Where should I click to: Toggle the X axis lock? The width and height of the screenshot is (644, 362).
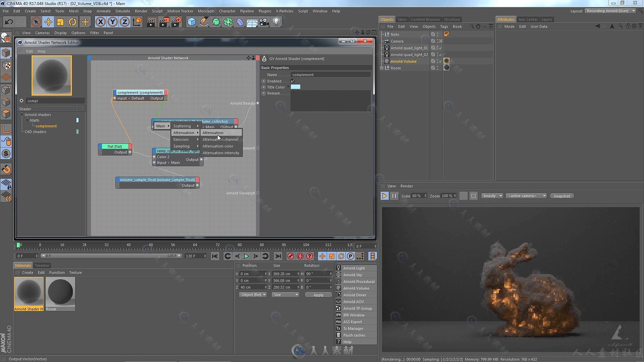[x=100, y=22]
